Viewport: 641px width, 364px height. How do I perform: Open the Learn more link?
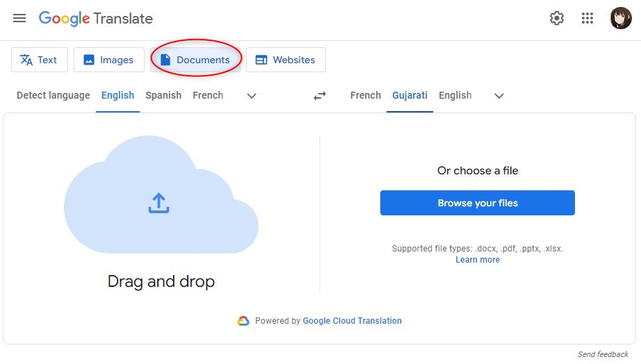point(478,260)
